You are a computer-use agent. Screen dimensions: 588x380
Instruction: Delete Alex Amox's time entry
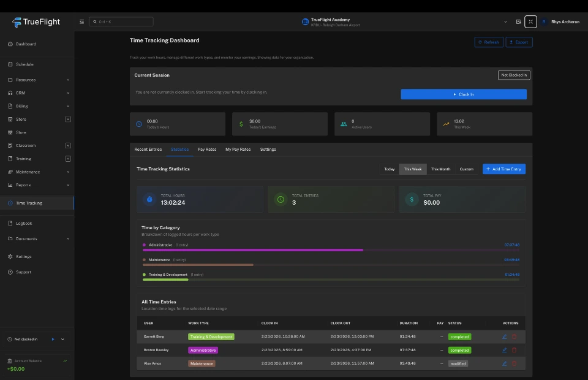click(x=514, y=363)
